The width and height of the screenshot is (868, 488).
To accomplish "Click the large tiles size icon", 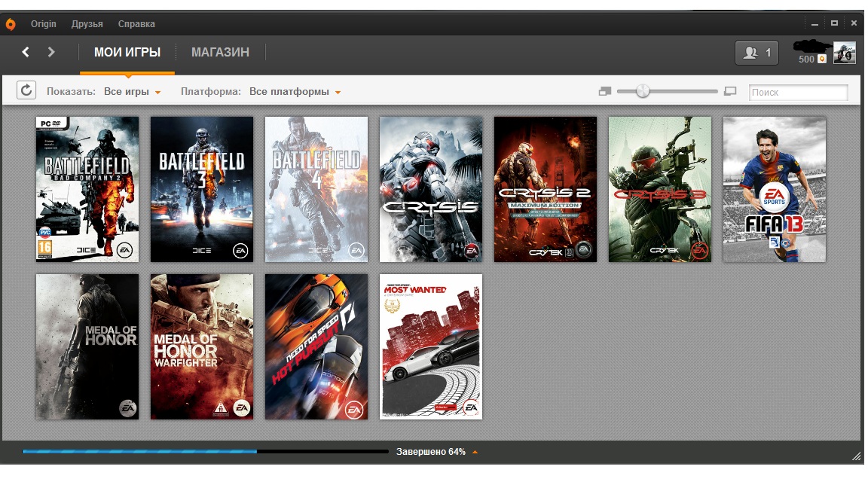I will pos(730,91).
